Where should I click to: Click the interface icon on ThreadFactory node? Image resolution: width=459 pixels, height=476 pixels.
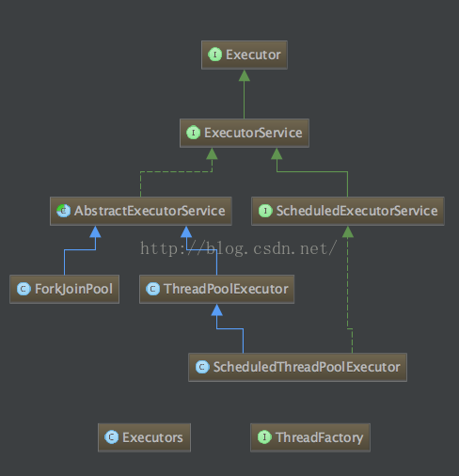[x=264, y=437]
